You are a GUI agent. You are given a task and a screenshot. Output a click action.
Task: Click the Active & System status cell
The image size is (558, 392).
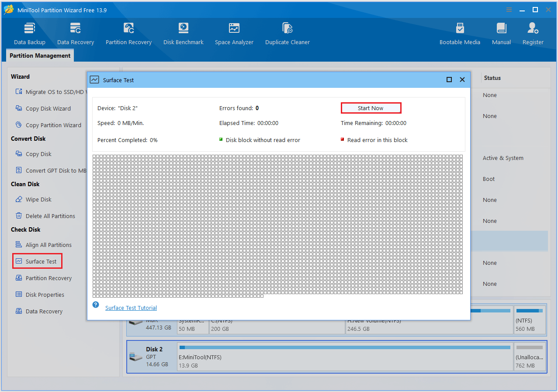point(503,158)
